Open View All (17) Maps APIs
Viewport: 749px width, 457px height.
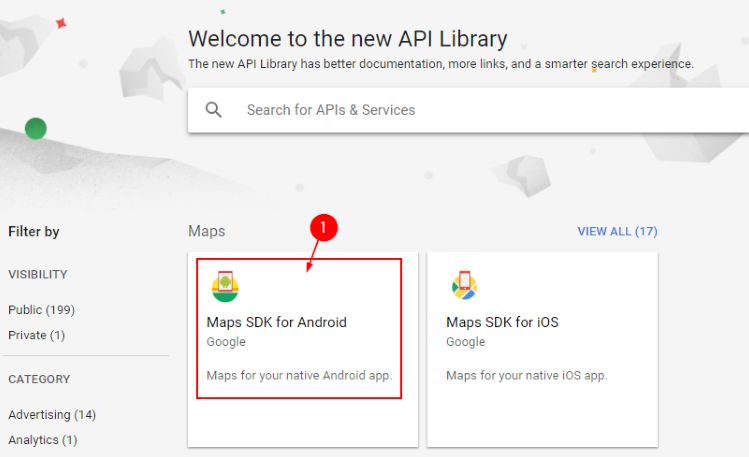[x=617, y=232]
